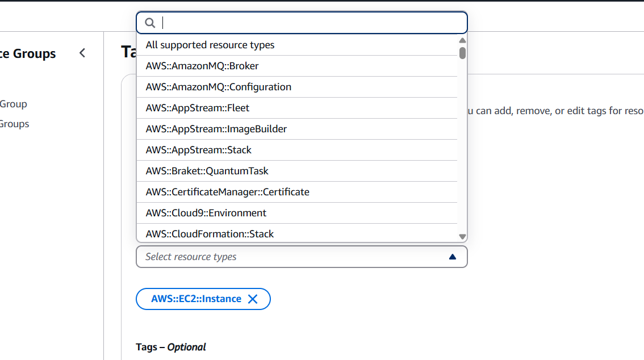Viewport: 644px width, 360px height.
Task: Collapse the Select resource types dropdown
Action: point(302,257)
